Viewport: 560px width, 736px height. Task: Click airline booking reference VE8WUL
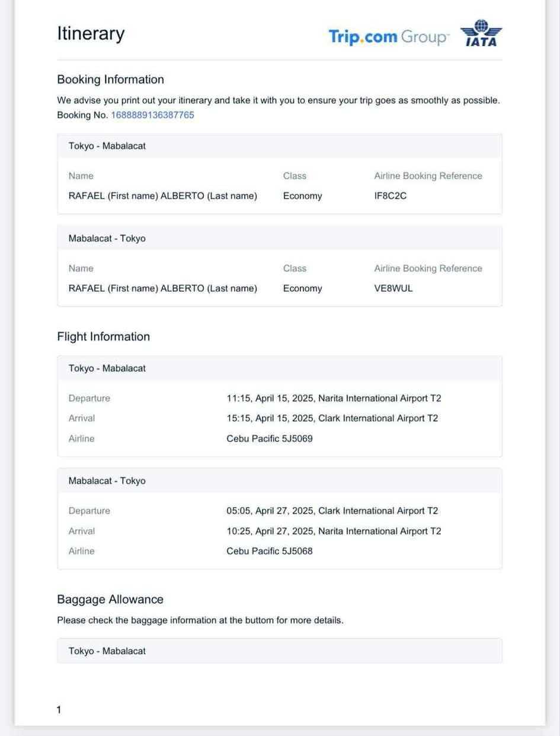point(393,288)
